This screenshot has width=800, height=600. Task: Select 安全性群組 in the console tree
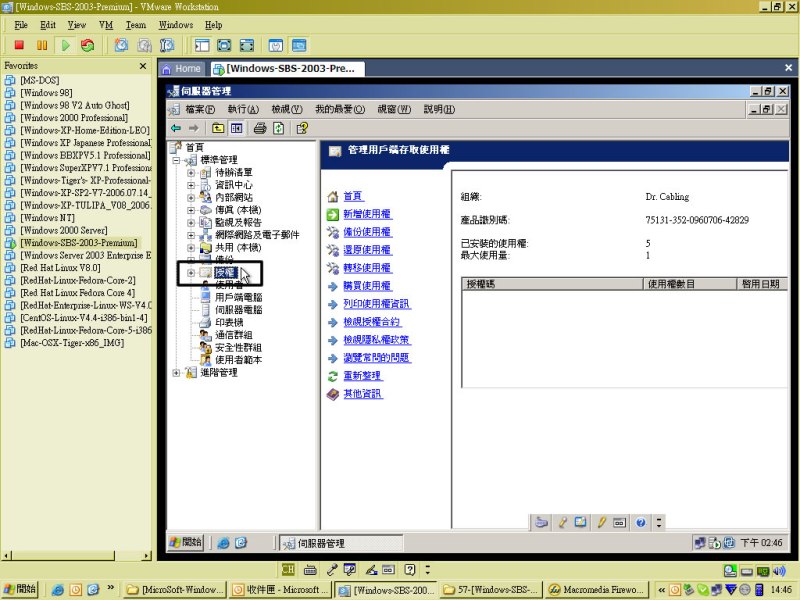(x=238, y=347)
